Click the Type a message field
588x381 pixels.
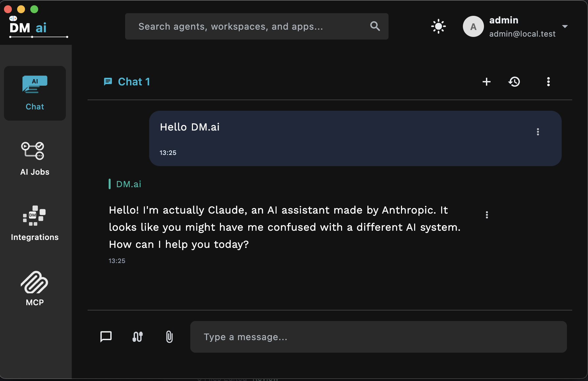[x=378, y=337]
